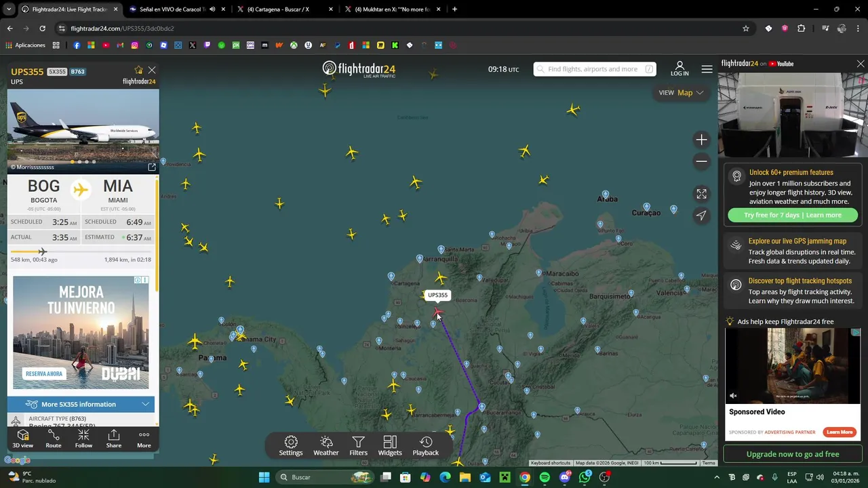The height and width of the screenshot is (488, 868).
Task: Click Upgrade now to go ad free
Action: click(792, 454)
